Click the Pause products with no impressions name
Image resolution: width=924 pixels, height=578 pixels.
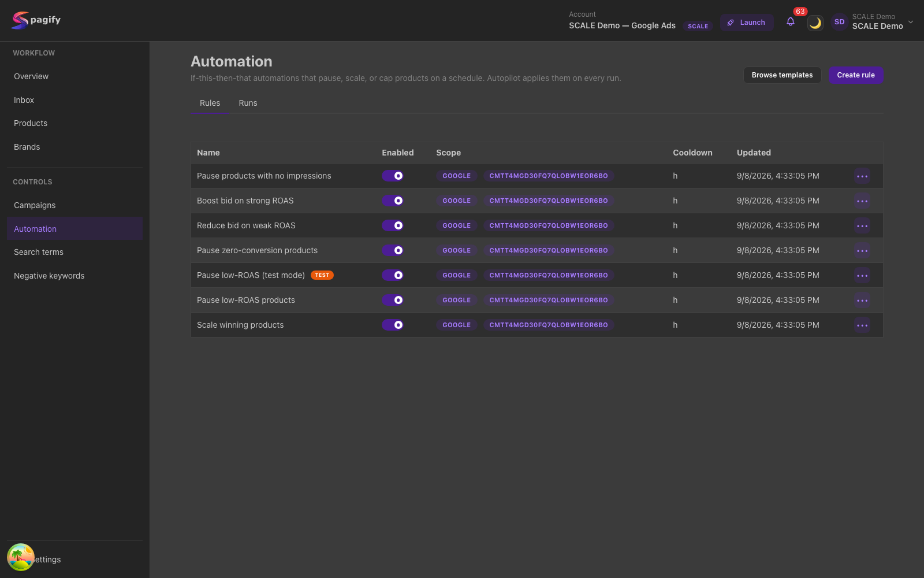(x=264, y=176)
